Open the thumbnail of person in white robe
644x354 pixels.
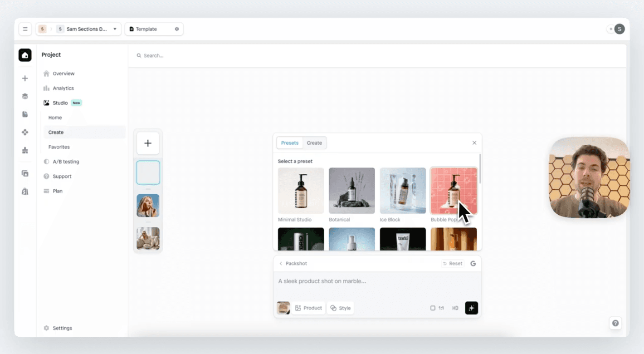(x=148, y=239)
